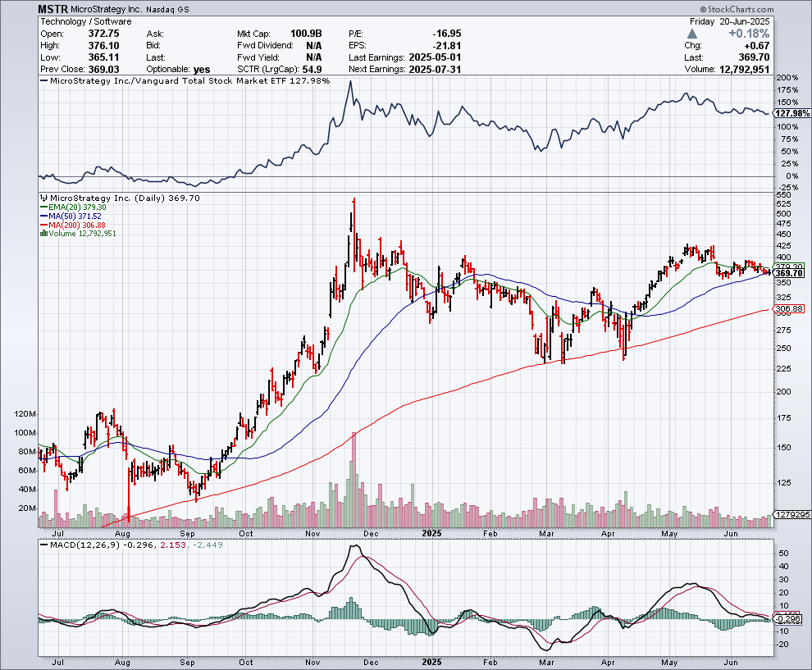Click the Apr month label under the price chart
The height and width of the screenshot is (670, 812).
pos(608,533)
